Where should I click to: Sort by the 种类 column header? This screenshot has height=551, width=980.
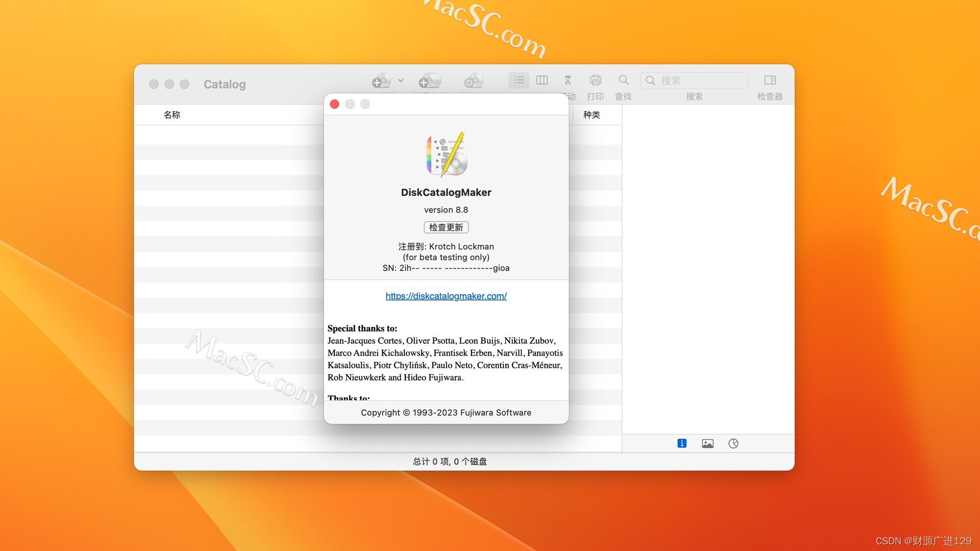click(592, 115)
